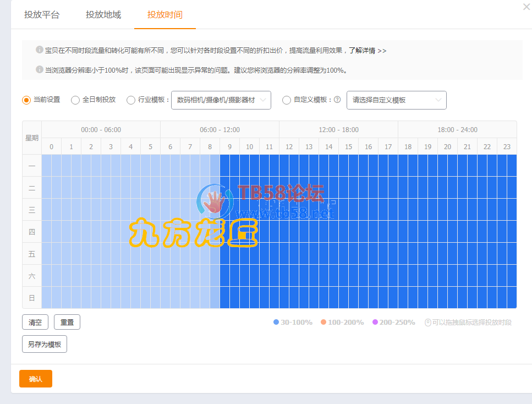Select the 行业模板 radio button
Viewport: 532px width, 404px height.
[131, 100]
